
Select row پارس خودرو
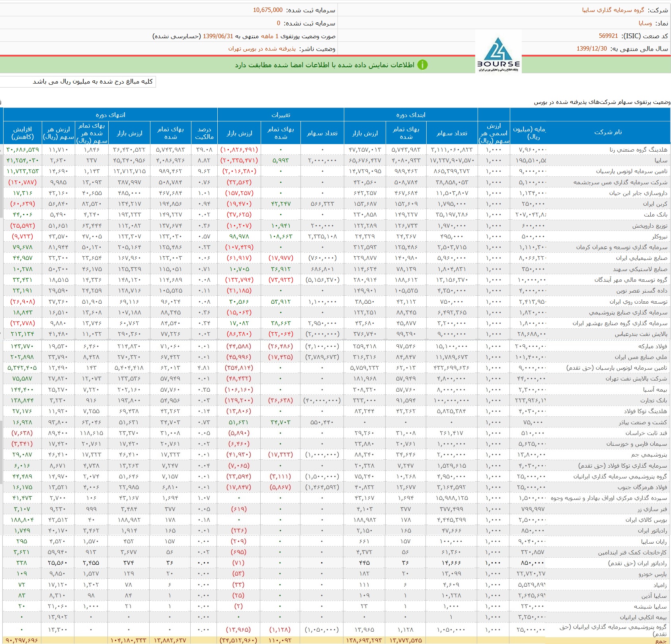click(337, 574)
